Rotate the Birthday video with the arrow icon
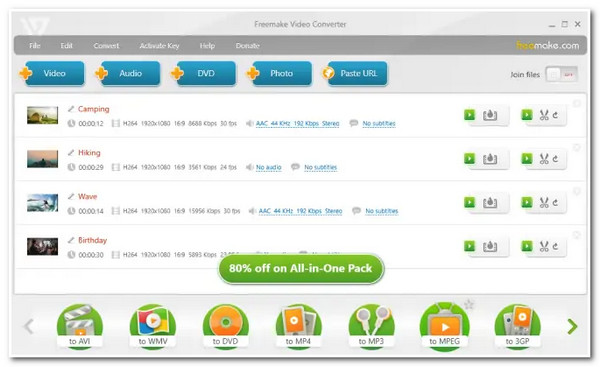The width and height of the screenshot is (600, 367). click(x=555, y=246)
